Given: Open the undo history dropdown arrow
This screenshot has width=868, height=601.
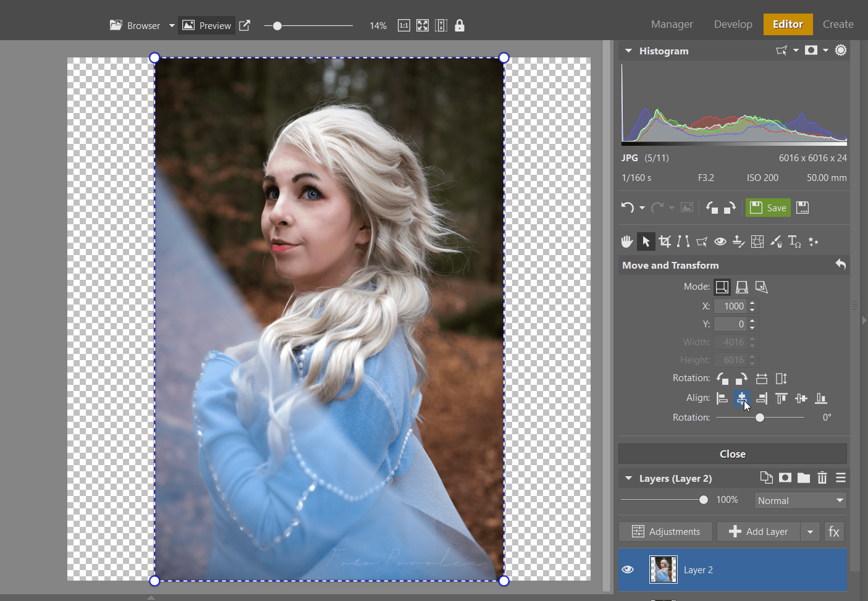Looking at the screenshot, I should pyautogui.click(x=642, y=208).
